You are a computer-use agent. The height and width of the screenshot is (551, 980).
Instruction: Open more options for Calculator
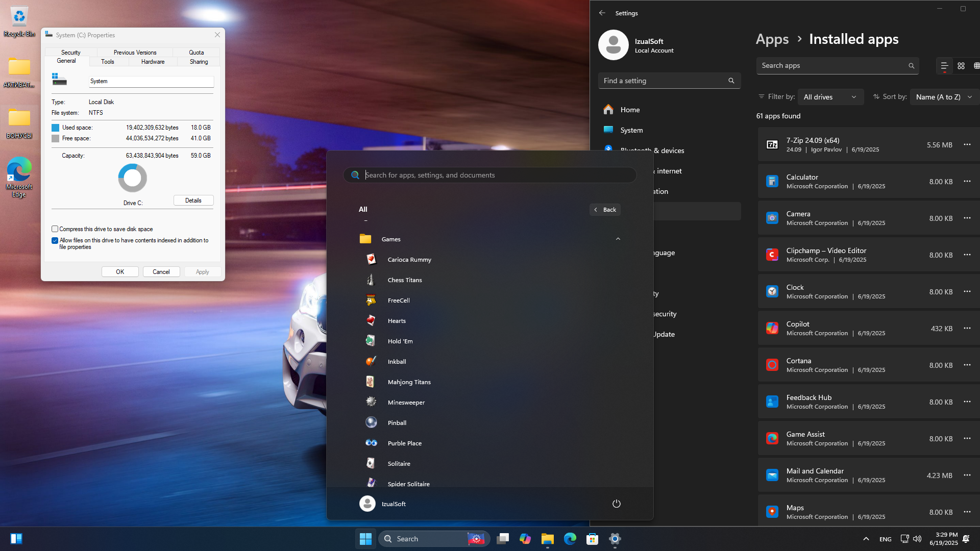point(967,181)
